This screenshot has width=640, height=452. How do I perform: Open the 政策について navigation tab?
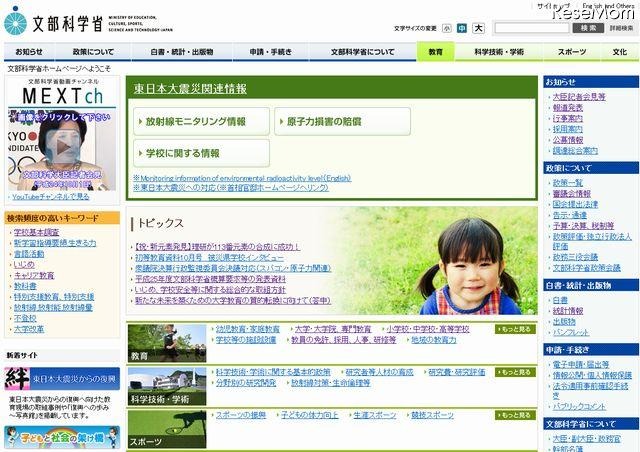point(93,52)
